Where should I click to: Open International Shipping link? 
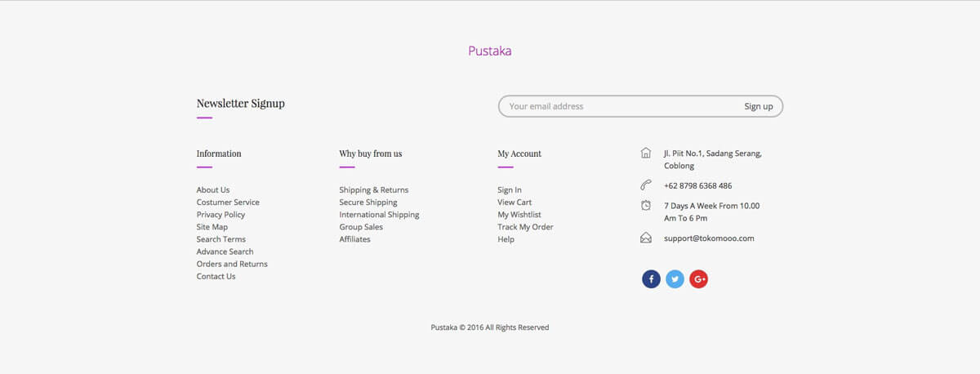click(379, 215)
